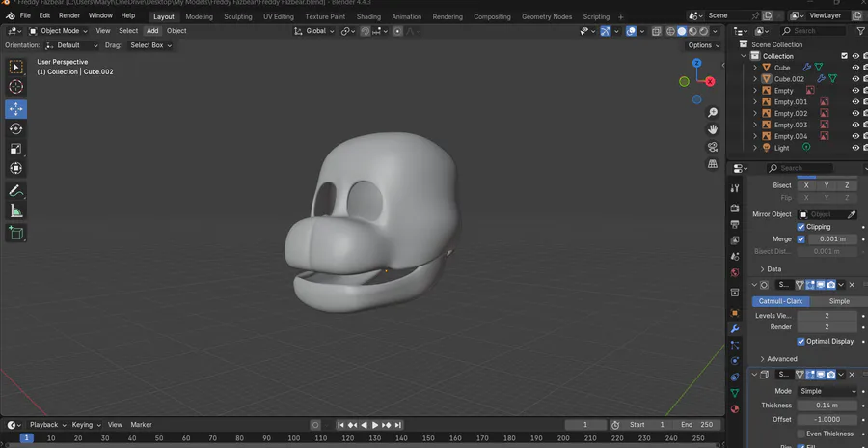Remove the Subdivision modifier with its X
This screenshot has height=448, width=868.
point(852,285)
